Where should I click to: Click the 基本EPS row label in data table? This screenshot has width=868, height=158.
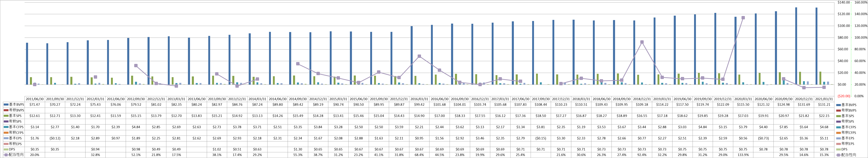pos(15,138)
